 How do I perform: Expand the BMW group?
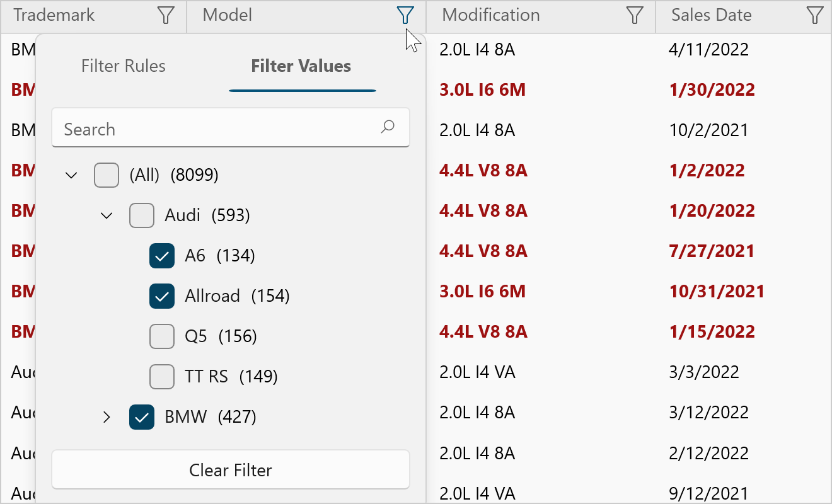tap(106, 417)
